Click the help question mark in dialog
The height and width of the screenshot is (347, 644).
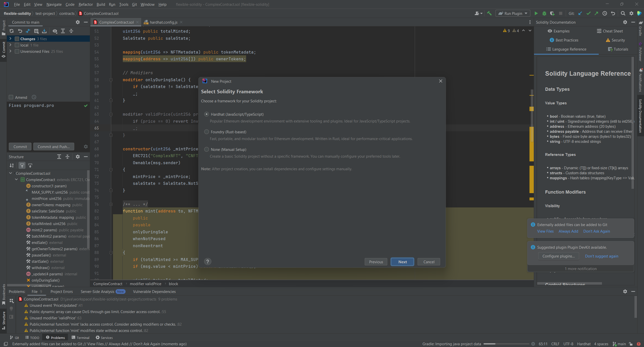pyautogui.click(x=208, y=262)
